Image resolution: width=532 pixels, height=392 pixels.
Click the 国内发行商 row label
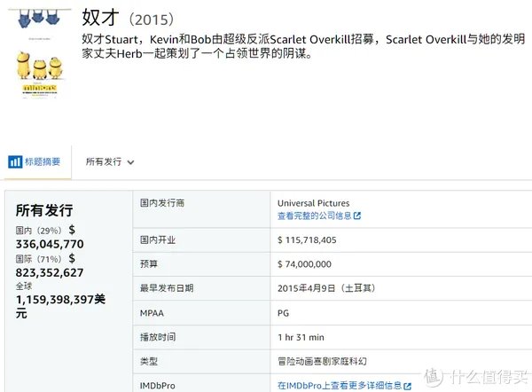click(x=162, y=203)
